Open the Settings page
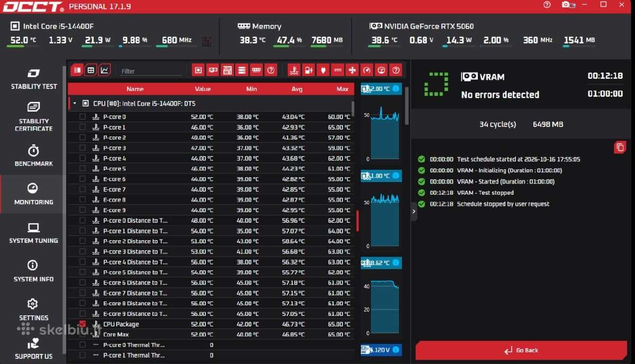Viewport: 635px width, 364px height. pos(33,310)
